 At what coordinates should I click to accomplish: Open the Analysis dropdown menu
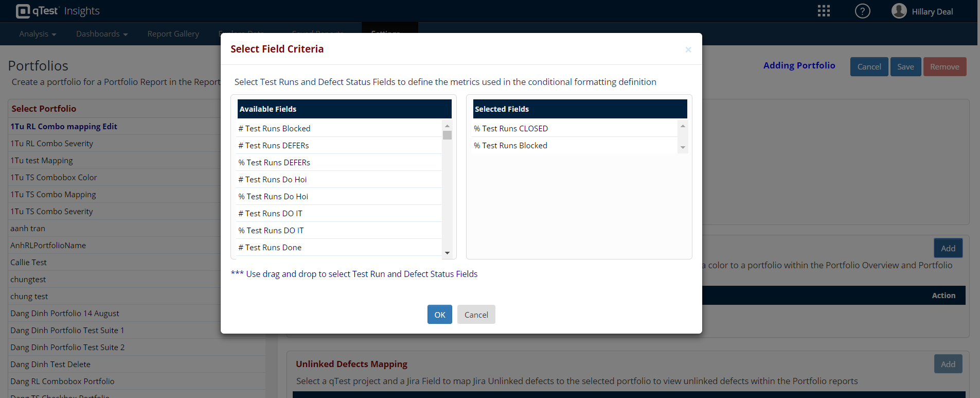coord(38,34)
